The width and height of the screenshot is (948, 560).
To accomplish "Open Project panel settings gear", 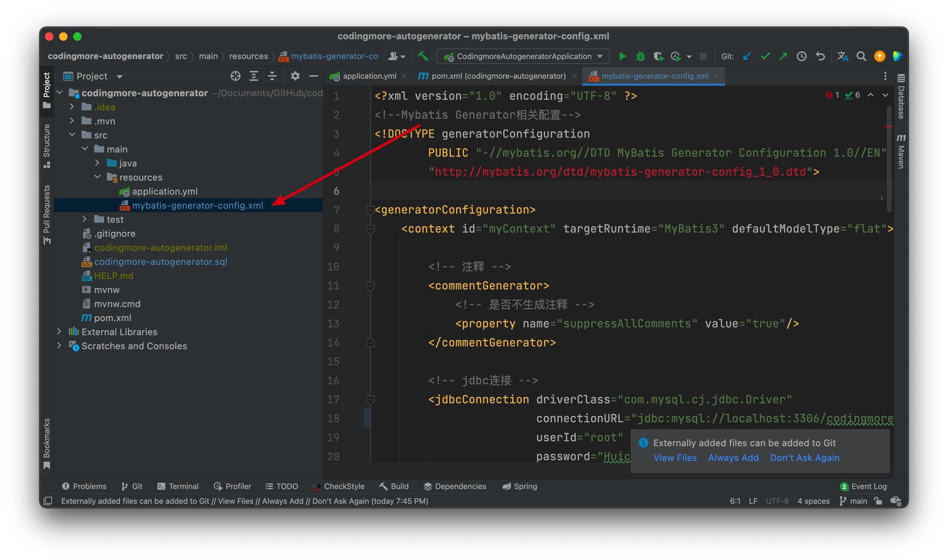I will point(295,76).
